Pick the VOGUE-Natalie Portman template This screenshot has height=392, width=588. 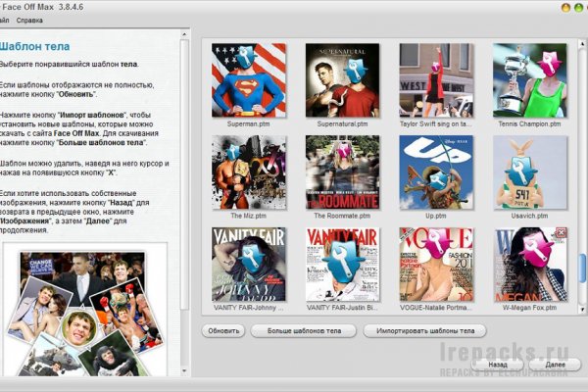coord(436,264)
